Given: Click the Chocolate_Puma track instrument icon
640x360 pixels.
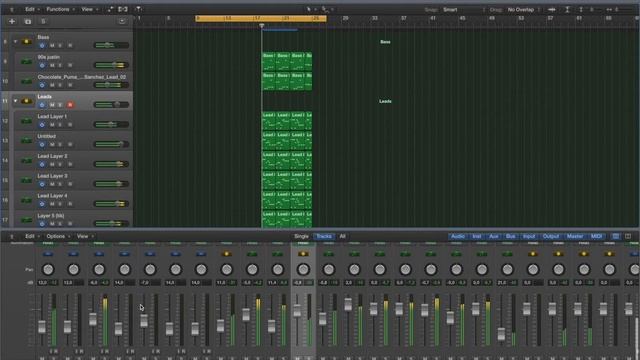Looking at the screenshot, I should click(x=27, y=81).
